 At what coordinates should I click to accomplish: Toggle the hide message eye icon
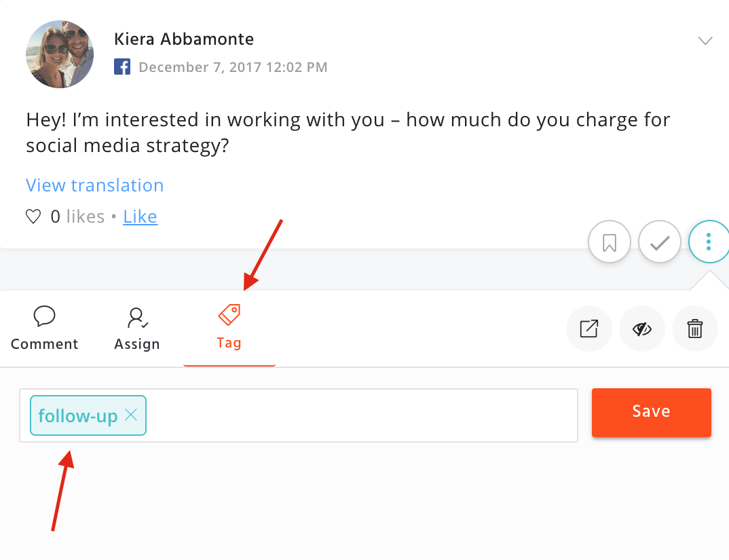pyautogui.click(x=641, y=329)
